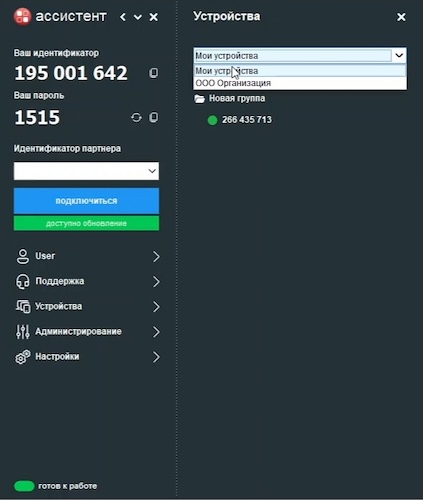The width and height of the screenshot is (423, 500).
Task: Expand the User section chevron
Action: pyautogui.click(x=156, y=256)
